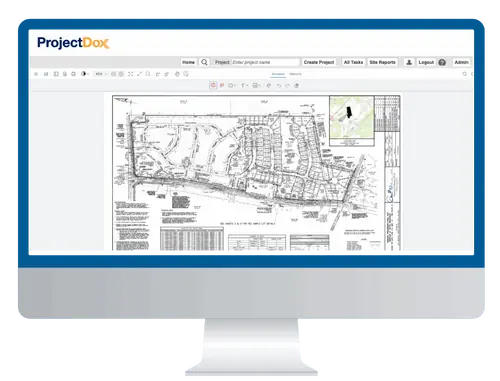
Task: Open the user profile icon next to Logout
Action: (409, 62)
